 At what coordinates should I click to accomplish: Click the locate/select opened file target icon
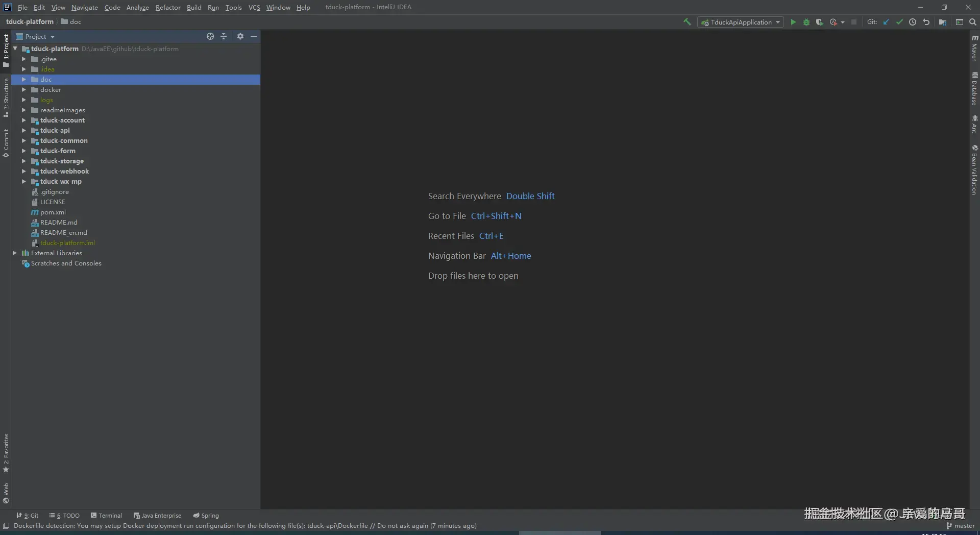pyautogui.click(x=210, y=36)
